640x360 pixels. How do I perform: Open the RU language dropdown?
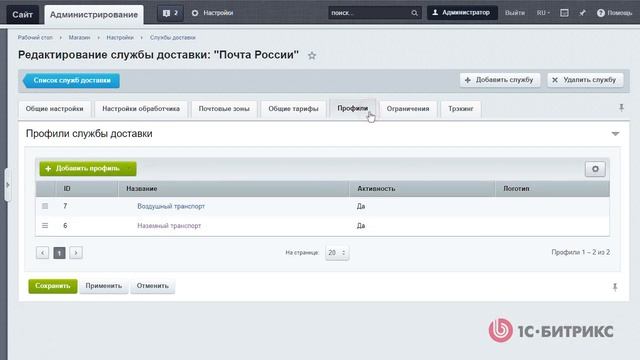543,13
